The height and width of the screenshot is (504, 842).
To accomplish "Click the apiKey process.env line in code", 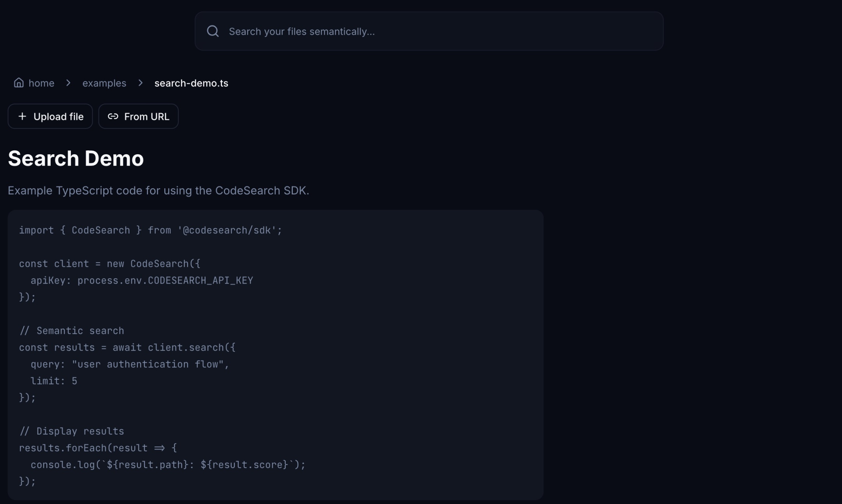I will [x=142, y=280].
